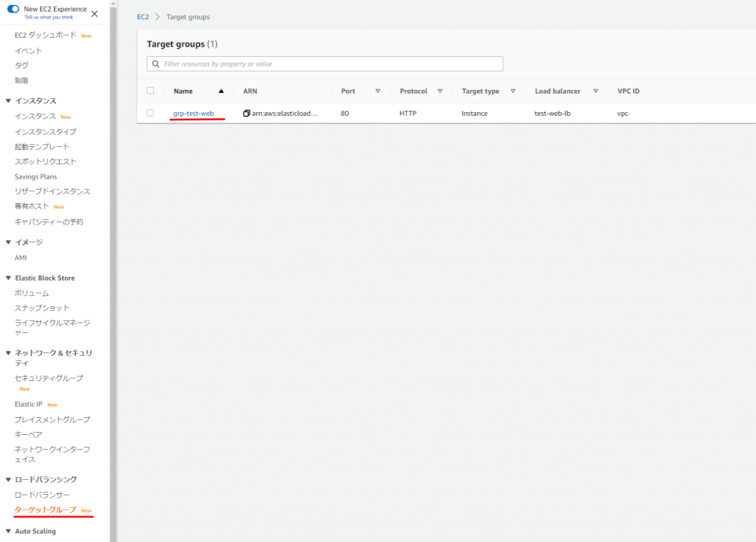The width and height of the screenshot is (756, 542).
Task: Open ライフサイクルマネージャー in sidebar
Action: pos(52,327)
